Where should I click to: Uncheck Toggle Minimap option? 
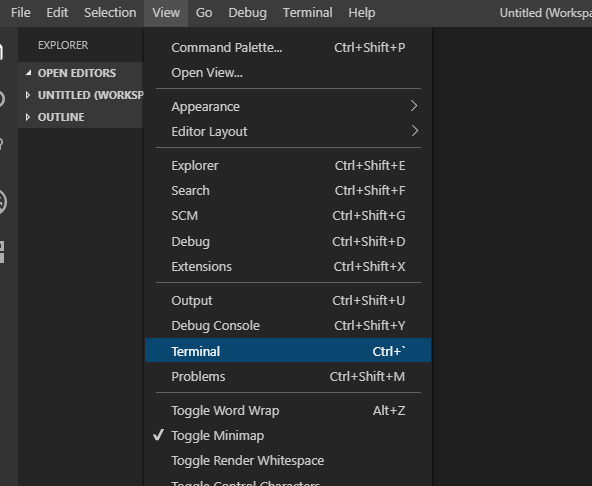(288, 435)
